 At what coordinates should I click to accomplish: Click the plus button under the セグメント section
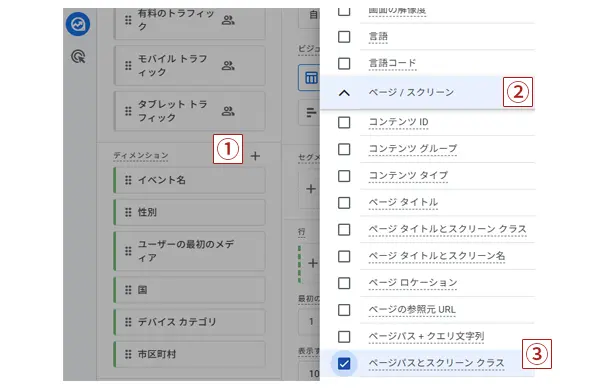point(310,189)
